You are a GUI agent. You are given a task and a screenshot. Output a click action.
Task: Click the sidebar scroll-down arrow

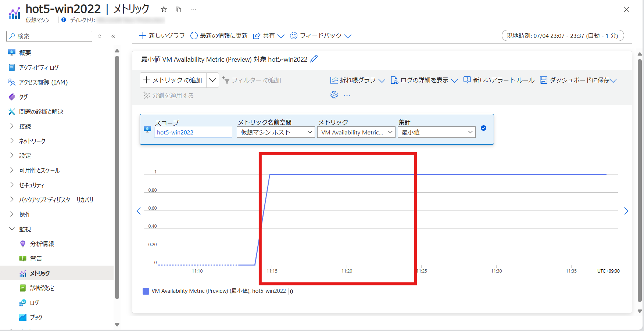(117, 325)
